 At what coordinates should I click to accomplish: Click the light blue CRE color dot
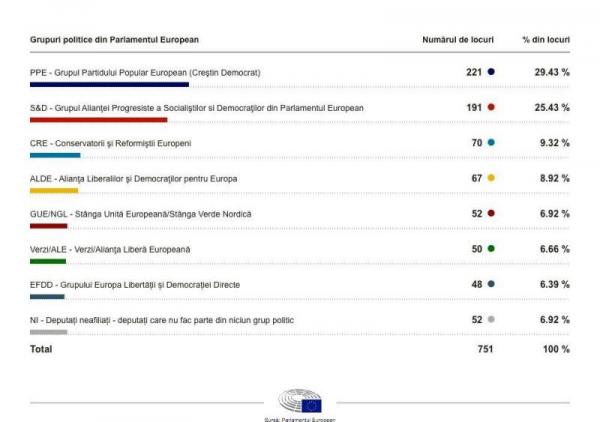pyautogui.click(x=491, y=143)
